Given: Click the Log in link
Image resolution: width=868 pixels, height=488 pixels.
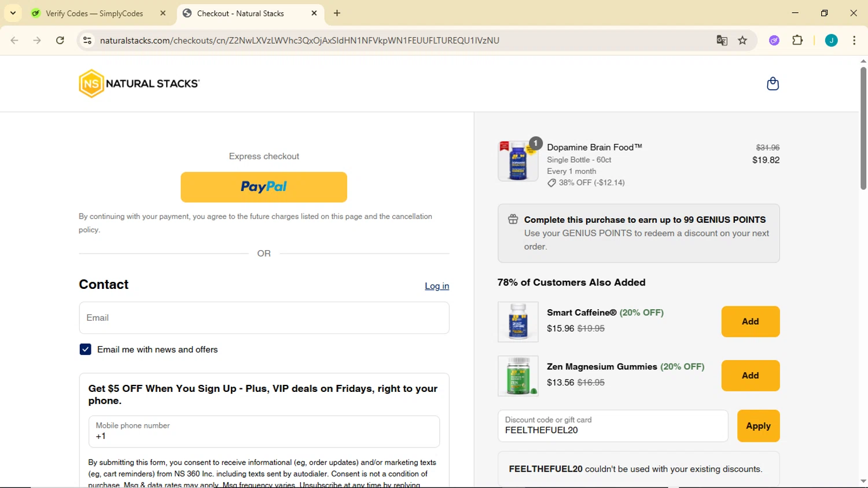Looking at the screenshot, I should pos(437,286).
